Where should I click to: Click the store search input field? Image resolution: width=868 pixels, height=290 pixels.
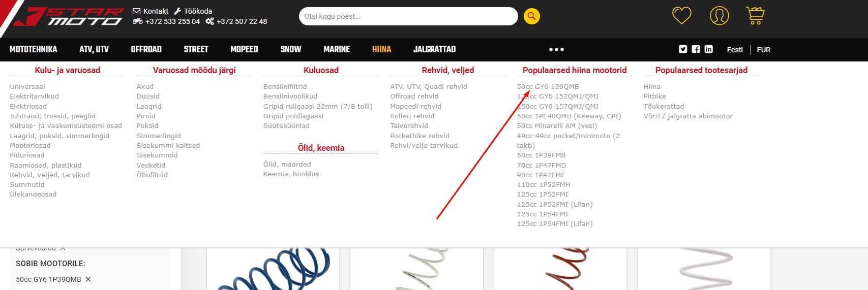coord(408,16)
